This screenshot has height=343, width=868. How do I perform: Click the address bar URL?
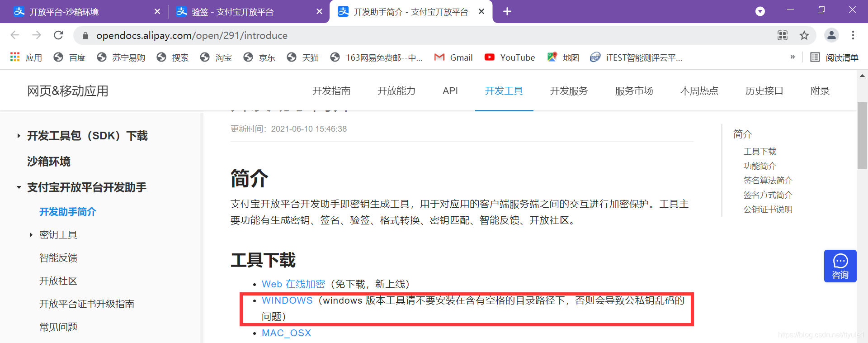pos(192,35)
